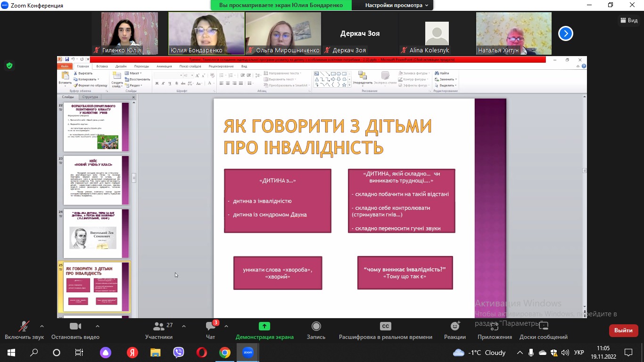
Task: Open the Анимация ribbon tab
Action: pyautogui.click(x=164, y=66)
